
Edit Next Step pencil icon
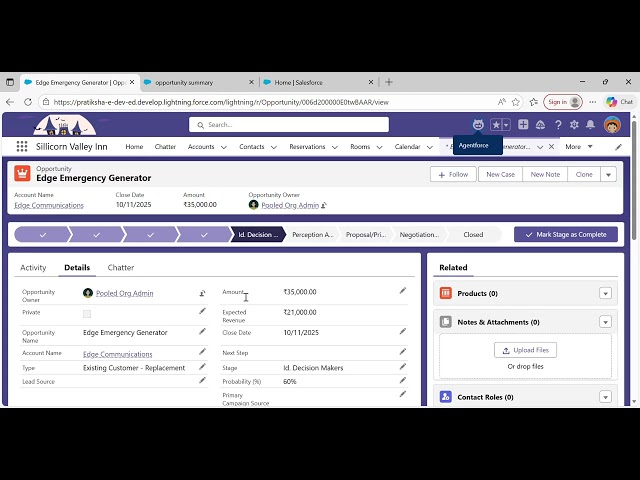403,352
